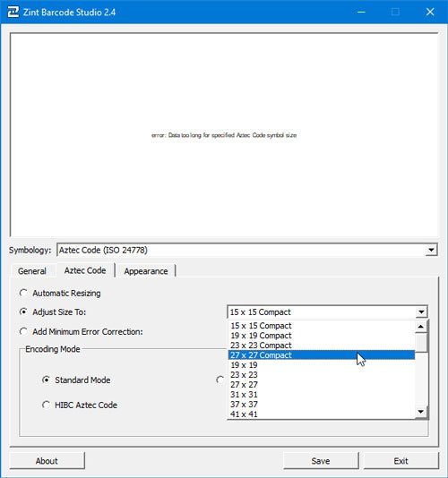Click the About button
This screenshot has height=478, width=448.
[47, 461]
